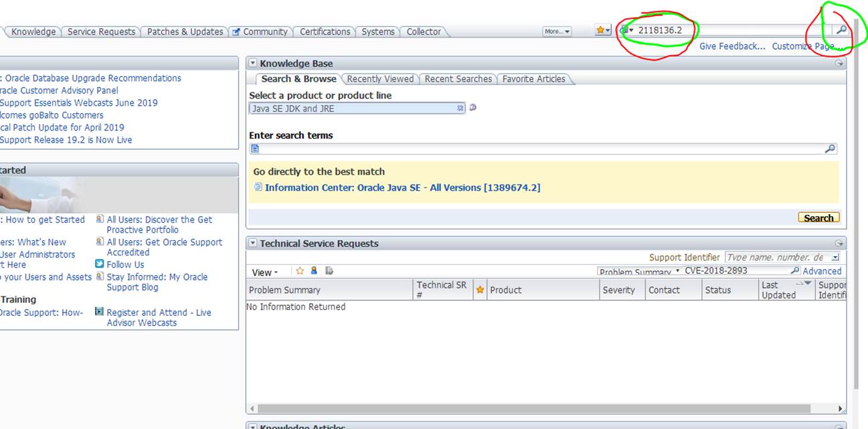
Task: Click the Twitter Follow Us icon
Action: (100, 264)
